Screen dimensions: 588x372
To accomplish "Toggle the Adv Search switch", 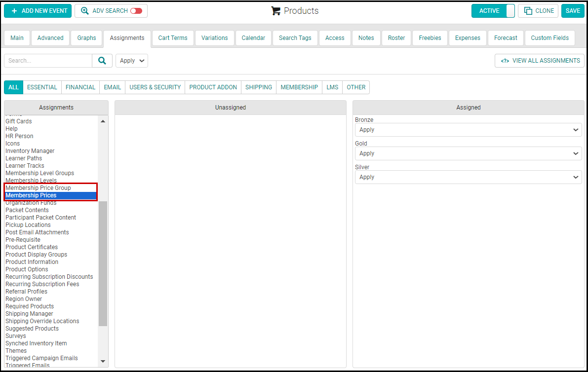I will tap(136, 11).
